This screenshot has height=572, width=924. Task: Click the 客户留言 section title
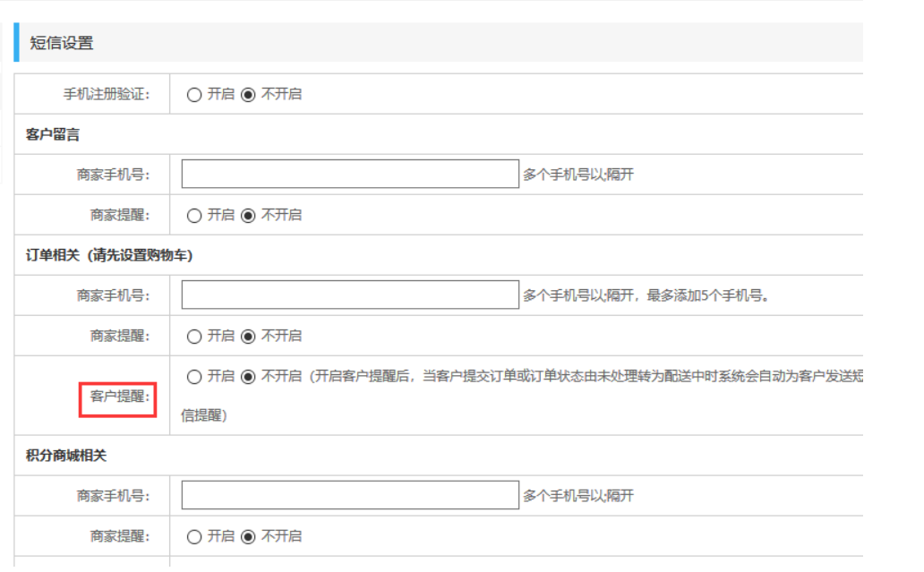pyautogui.click(x=53, y=135)
